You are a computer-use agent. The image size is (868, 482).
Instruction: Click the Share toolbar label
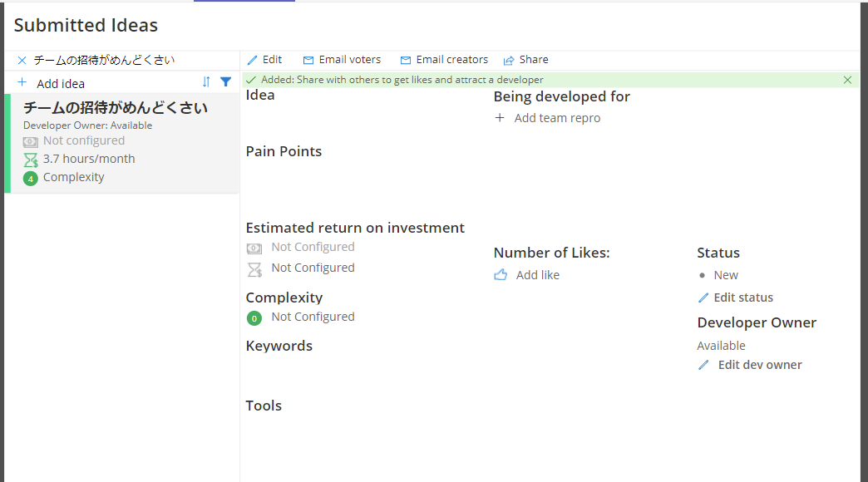click(533, 60)
